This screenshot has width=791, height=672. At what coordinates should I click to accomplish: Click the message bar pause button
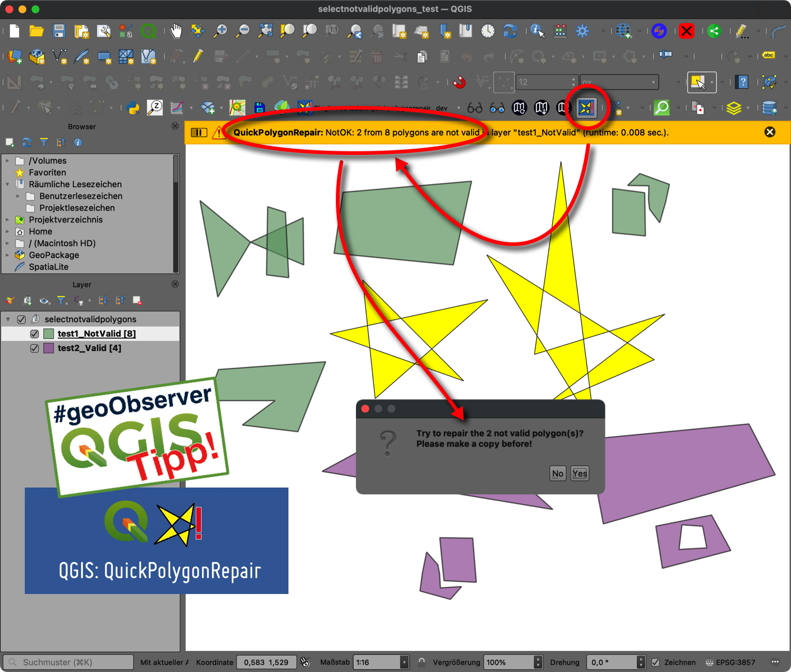pos(198,132)
